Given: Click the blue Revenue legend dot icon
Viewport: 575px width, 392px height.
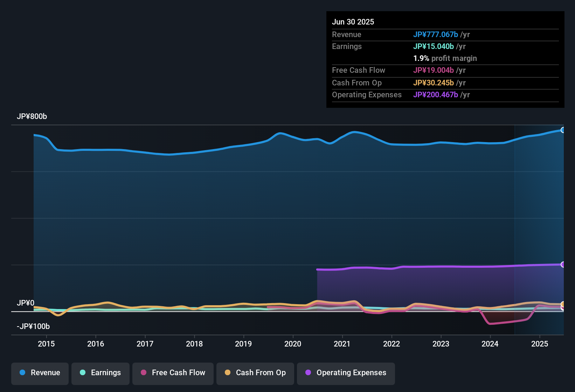Looking at the screenshot, I should [22, 373].
